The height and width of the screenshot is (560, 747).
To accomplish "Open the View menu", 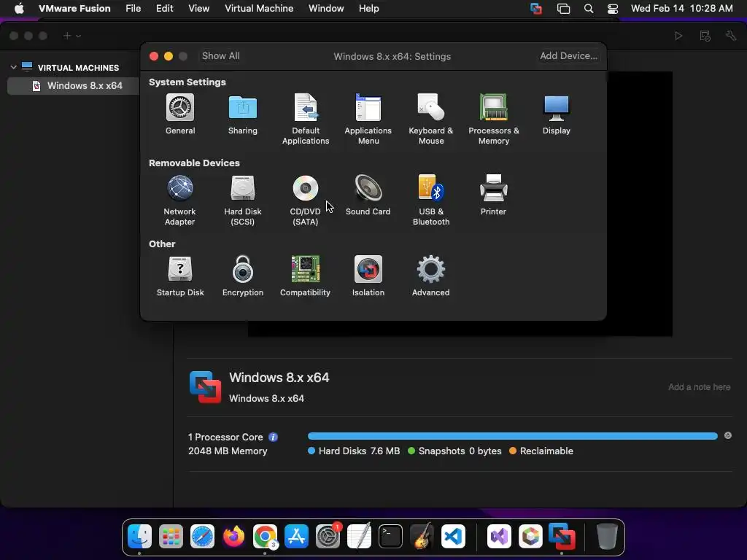I will click(x=198, y=8).
